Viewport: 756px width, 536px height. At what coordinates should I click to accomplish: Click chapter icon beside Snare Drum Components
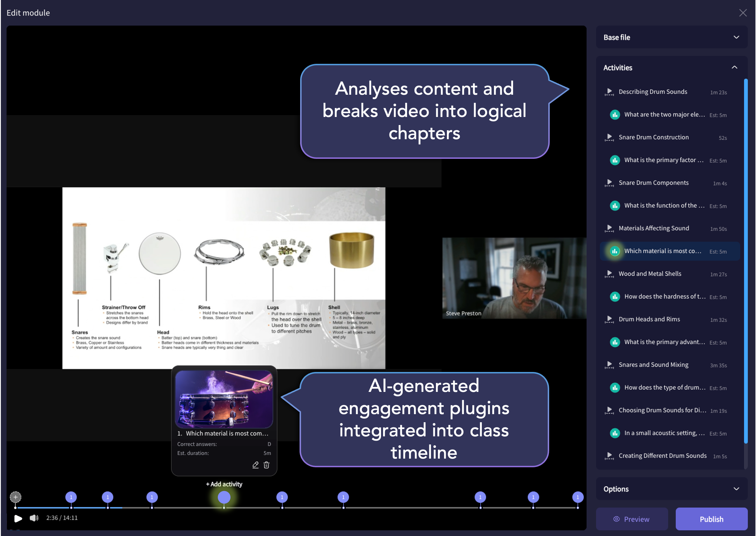[609, 183]
